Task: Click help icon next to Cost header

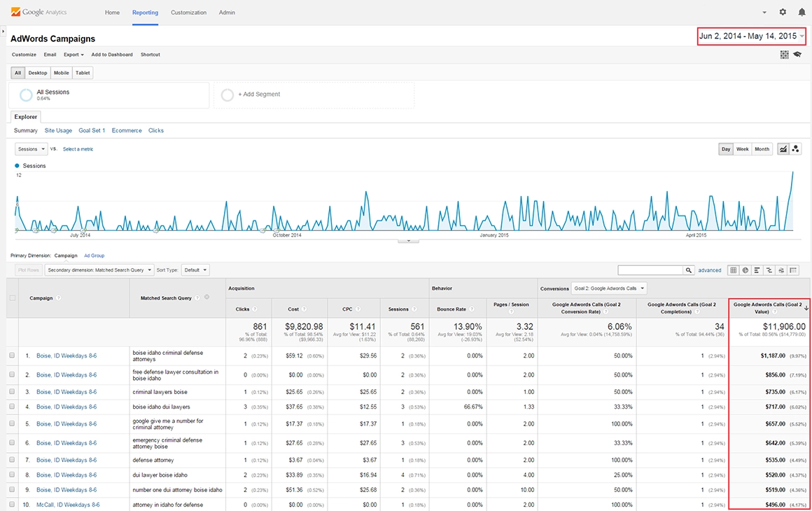Action: (x=304, y=309)
